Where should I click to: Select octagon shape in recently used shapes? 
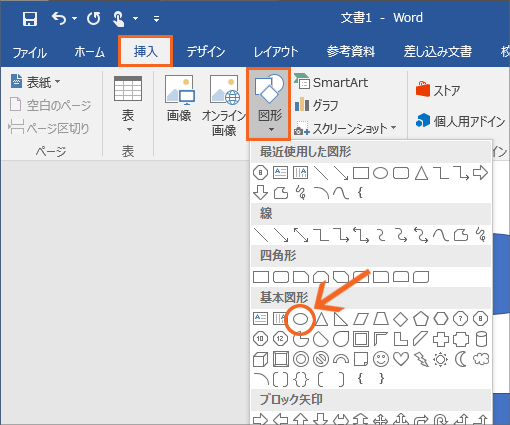(x=260, y=173)
